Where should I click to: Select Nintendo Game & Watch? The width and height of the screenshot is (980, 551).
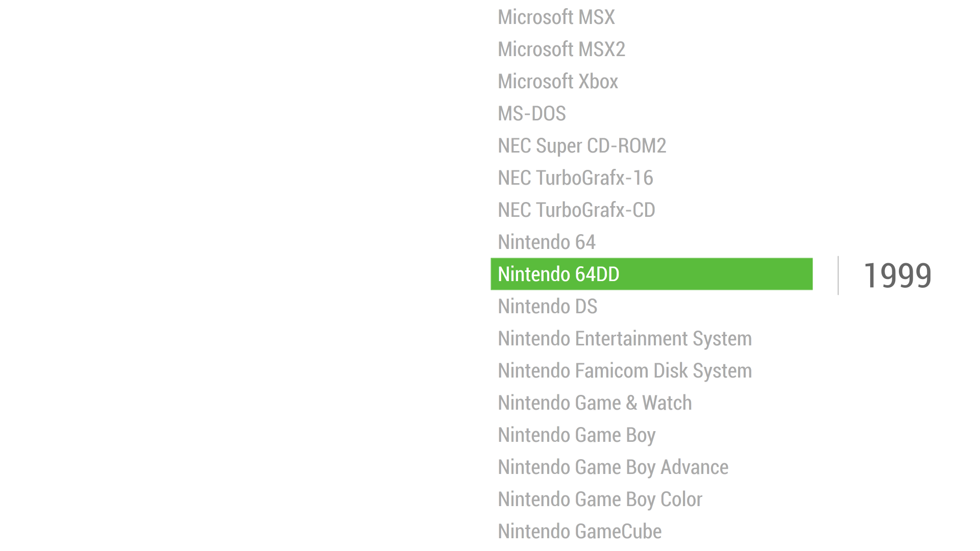pos(595,403)
